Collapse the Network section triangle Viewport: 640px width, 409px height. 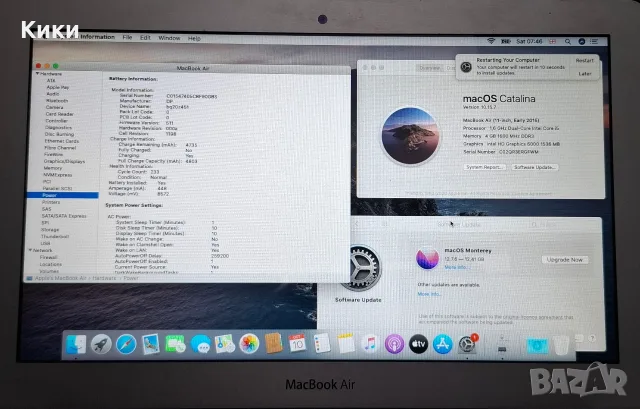(x=30, y=250)
